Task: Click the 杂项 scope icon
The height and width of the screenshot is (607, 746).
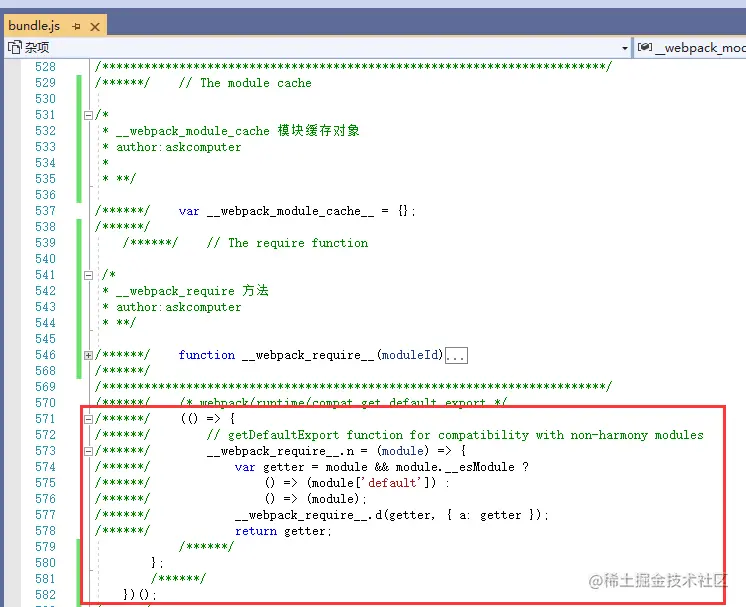Action: tap(15, 47)
